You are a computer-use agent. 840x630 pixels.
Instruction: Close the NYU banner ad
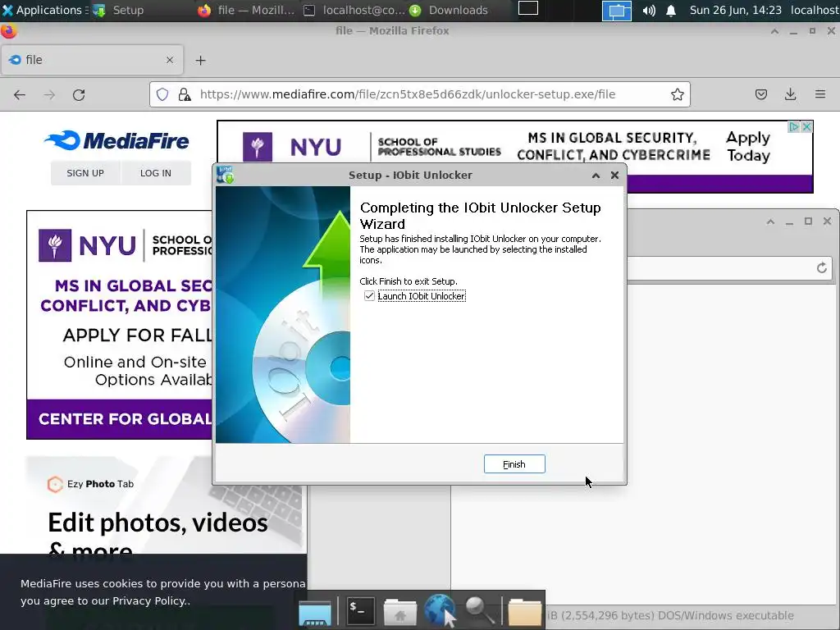(806, 127)
